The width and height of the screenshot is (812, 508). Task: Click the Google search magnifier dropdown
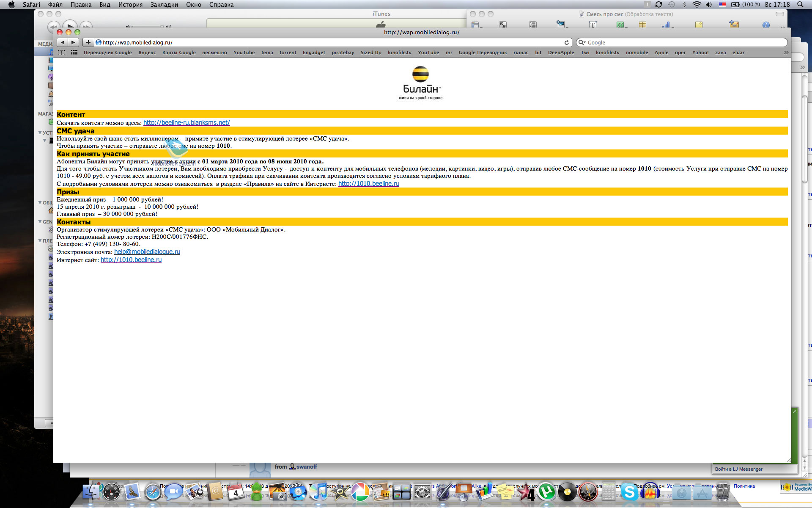click(x=582, y=42)
